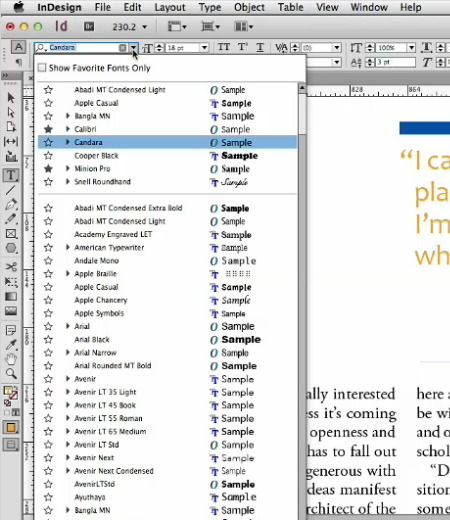Image resolution: width=450 pixels, height=520 pixels.
Task: Choose Snell Roundhand font
Action: pos(167,182)
